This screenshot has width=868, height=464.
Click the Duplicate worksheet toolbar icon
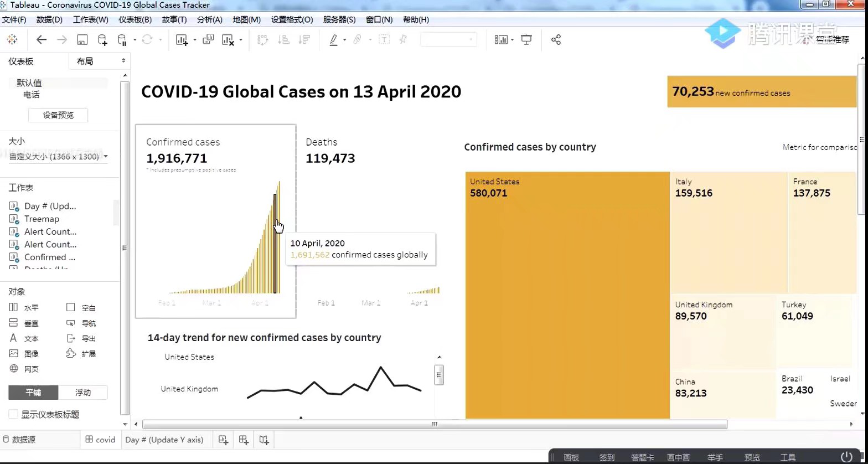(x=208, y=40)
